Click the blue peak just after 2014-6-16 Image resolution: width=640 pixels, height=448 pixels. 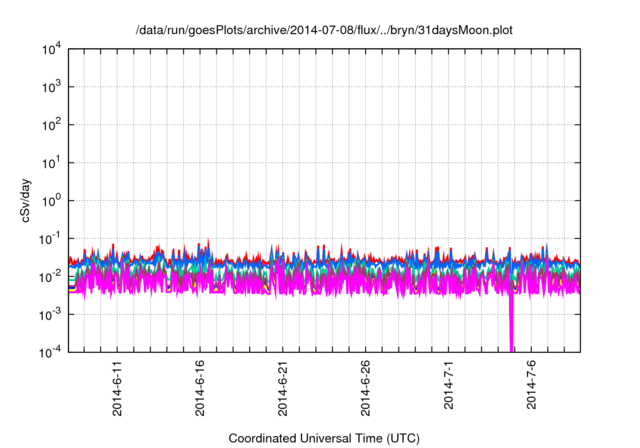coord(208,243)
